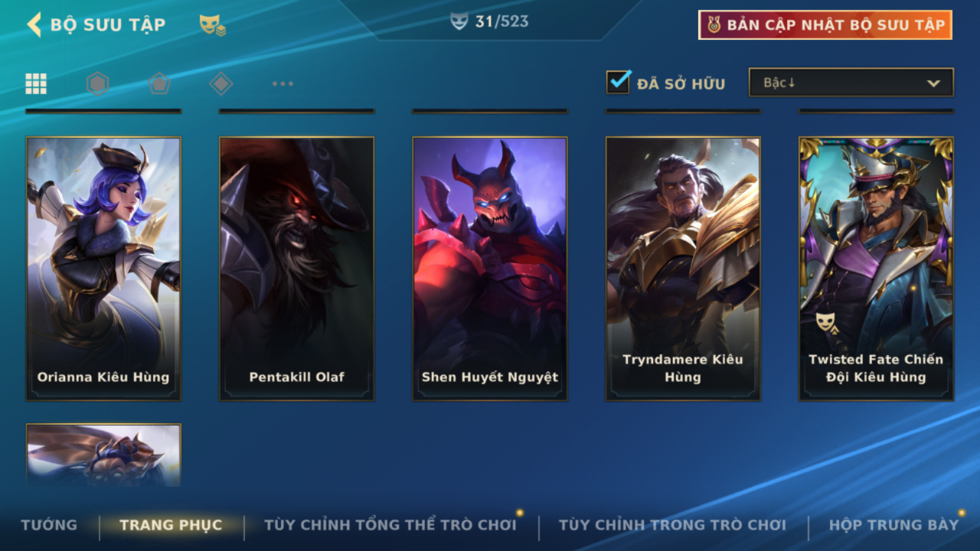The image size is (980, 551).
Task: Select the diamond tier filter icon
Action: (x=220, y=83)
